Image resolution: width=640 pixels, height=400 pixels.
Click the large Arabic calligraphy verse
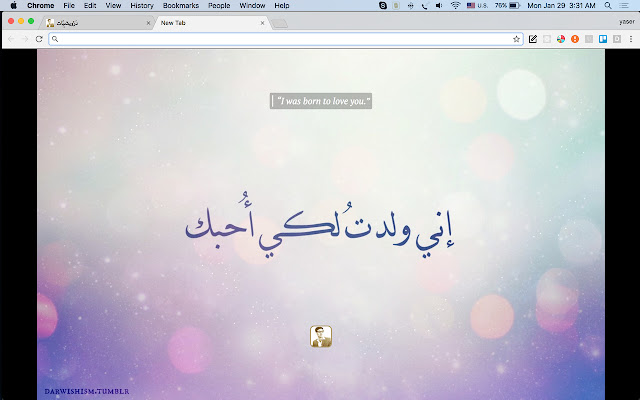319,224
